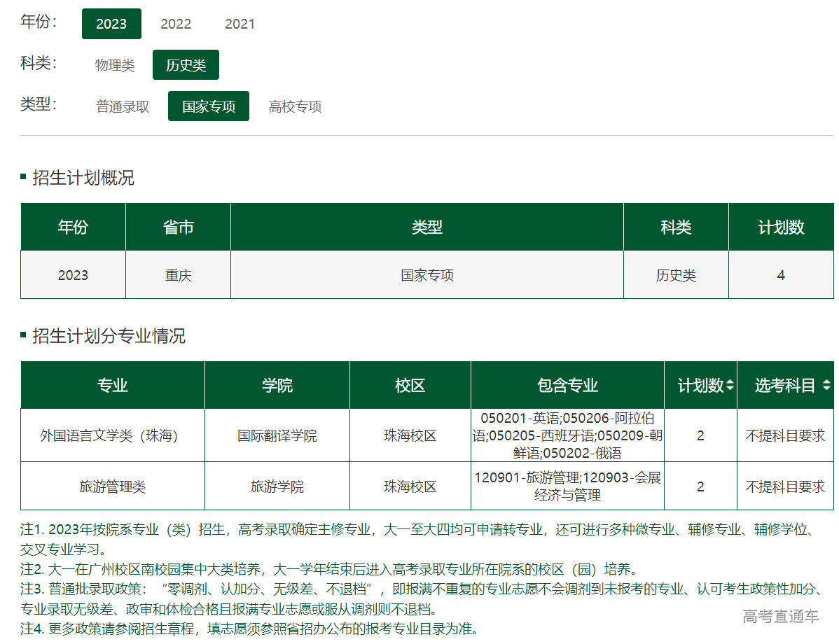Switch admission type to 普通录取
839x644 pixels.
tap(123, 106)
